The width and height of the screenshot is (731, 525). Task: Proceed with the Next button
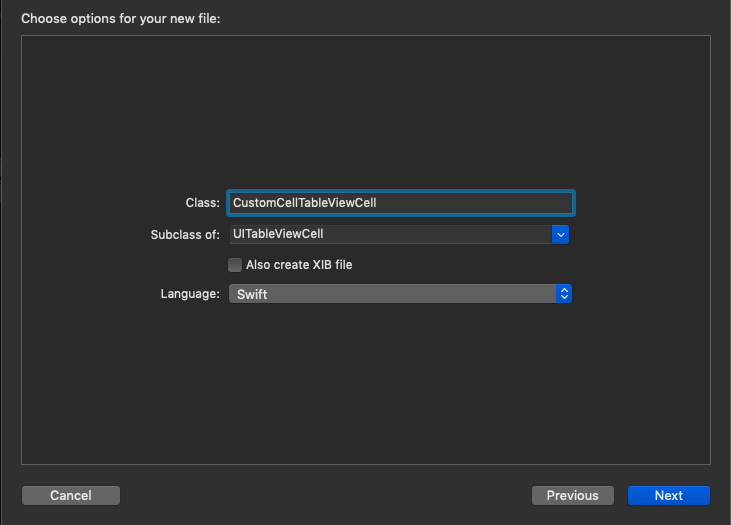(x=669, y=495)
